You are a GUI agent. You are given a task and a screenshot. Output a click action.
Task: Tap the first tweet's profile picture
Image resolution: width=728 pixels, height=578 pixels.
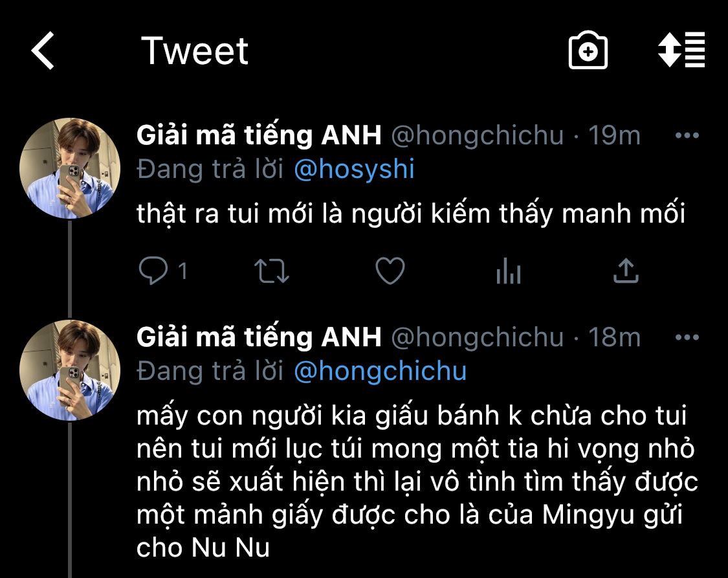click(70, 168)
